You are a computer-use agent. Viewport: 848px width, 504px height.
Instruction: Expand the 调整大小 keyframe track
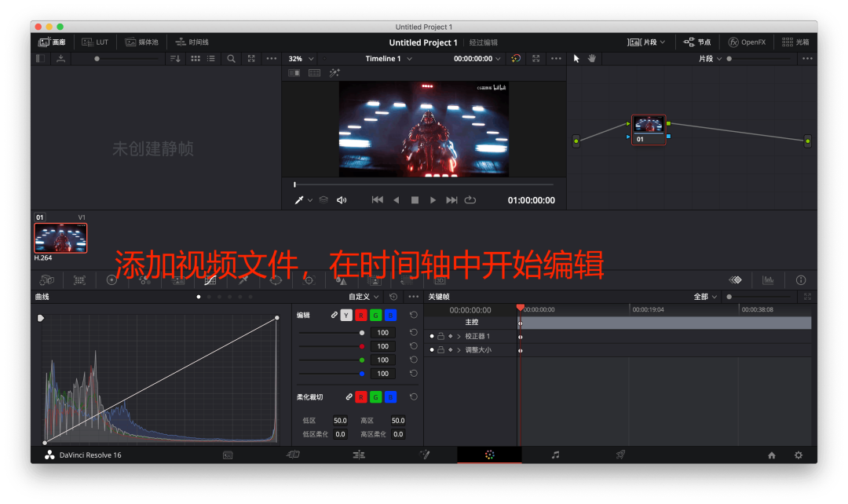click(x=459, y=350)
